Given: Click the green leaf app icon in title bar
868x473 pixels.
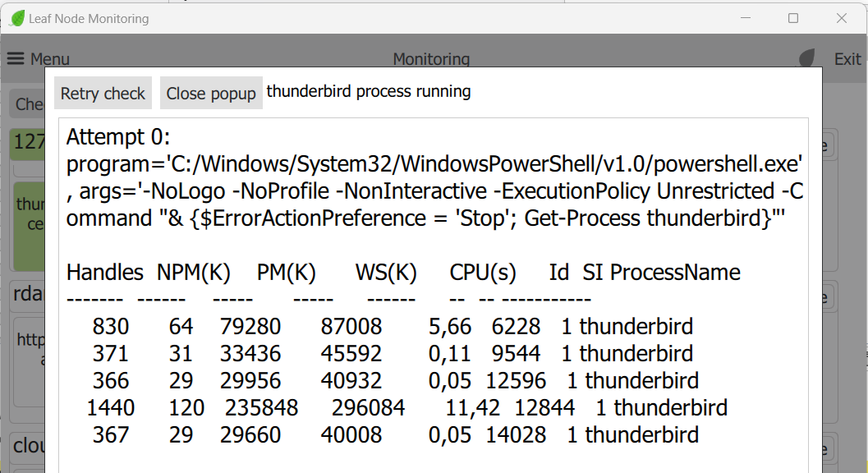Looking at the screenshot, I should [x=17, y=18].
